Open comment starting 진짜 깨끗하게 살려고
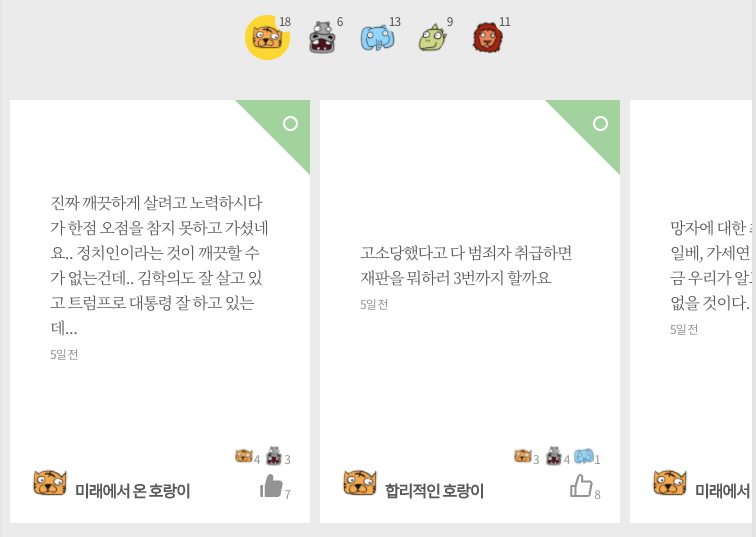Viewport: 756px width, 537px height. [159, 265]
